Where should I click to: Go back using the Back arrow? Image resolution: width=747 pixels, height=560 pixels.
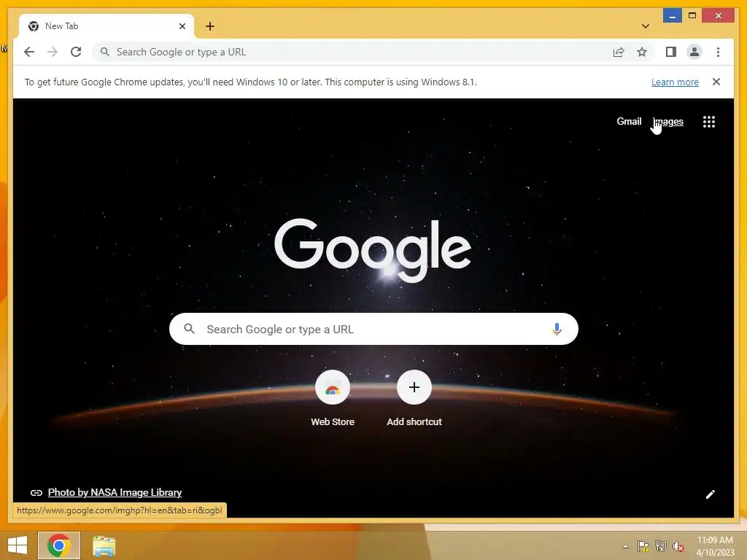point(29,52)
